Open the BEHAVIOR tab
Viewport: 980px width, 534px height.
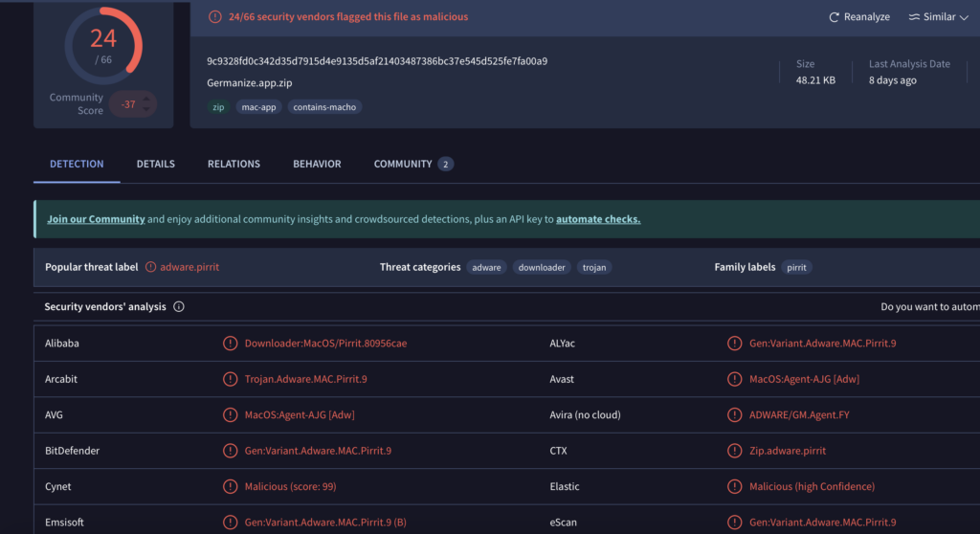pos(317,164)
